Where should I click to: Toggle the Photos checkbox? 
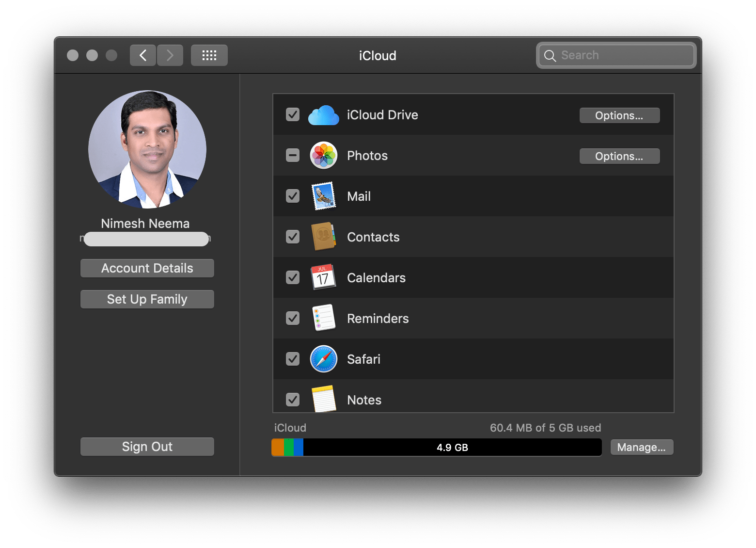click(x=293, y=155)
